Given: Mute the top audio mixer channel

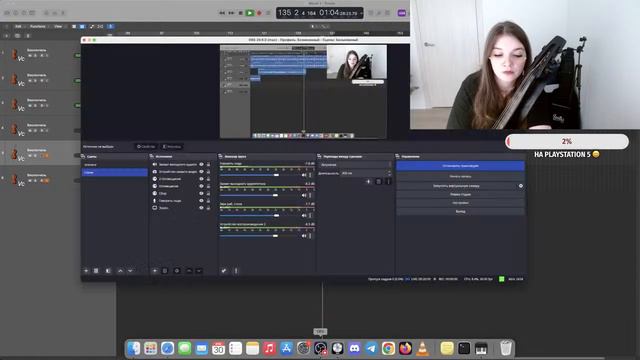Looking at the screenshot, I should tap(304, 175).
